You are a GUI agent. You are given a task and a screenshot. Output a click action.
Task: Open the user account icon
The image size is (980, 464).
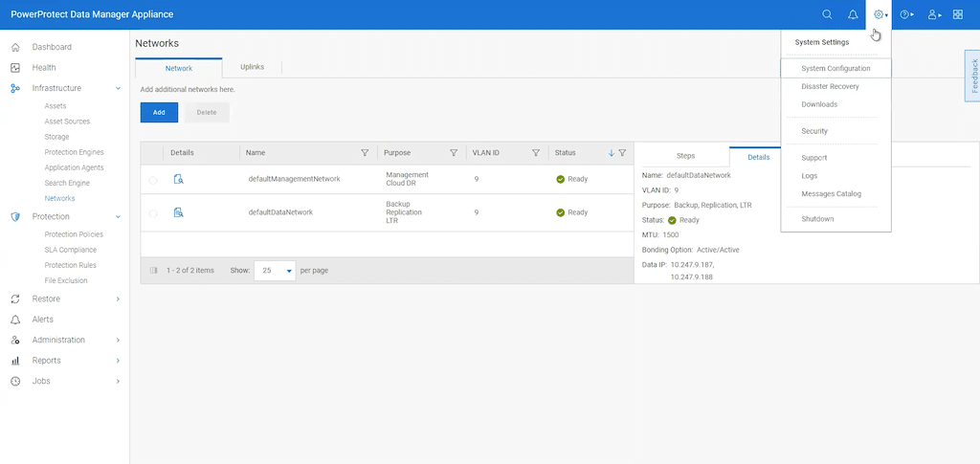(x=932, y=14)
